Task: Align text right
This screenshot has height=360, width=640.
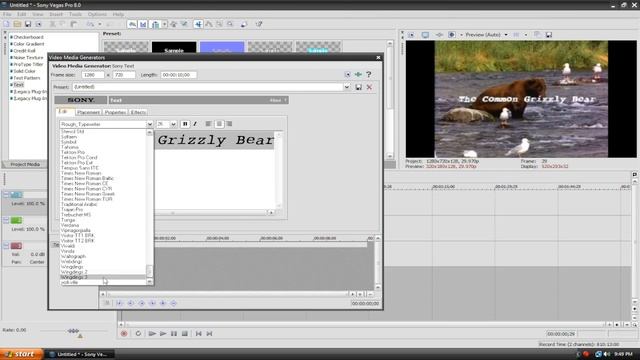Action: tap(229, 124)
